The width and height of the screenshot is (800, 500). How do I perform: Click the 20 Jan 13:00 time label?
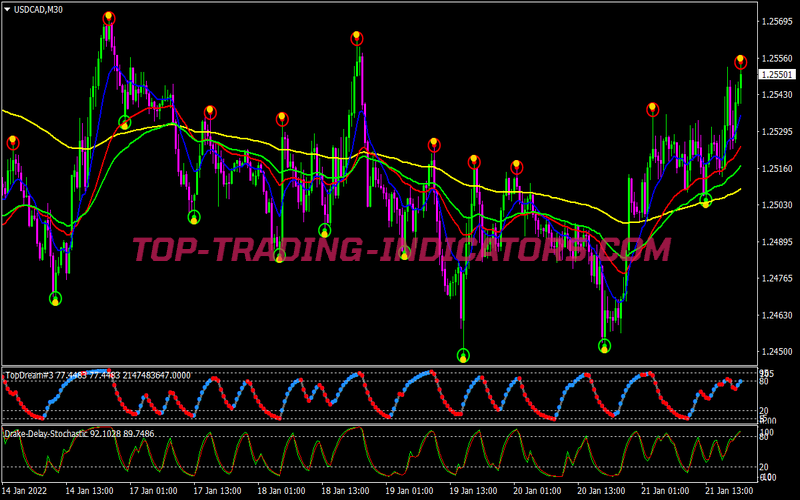pos(601,491)
